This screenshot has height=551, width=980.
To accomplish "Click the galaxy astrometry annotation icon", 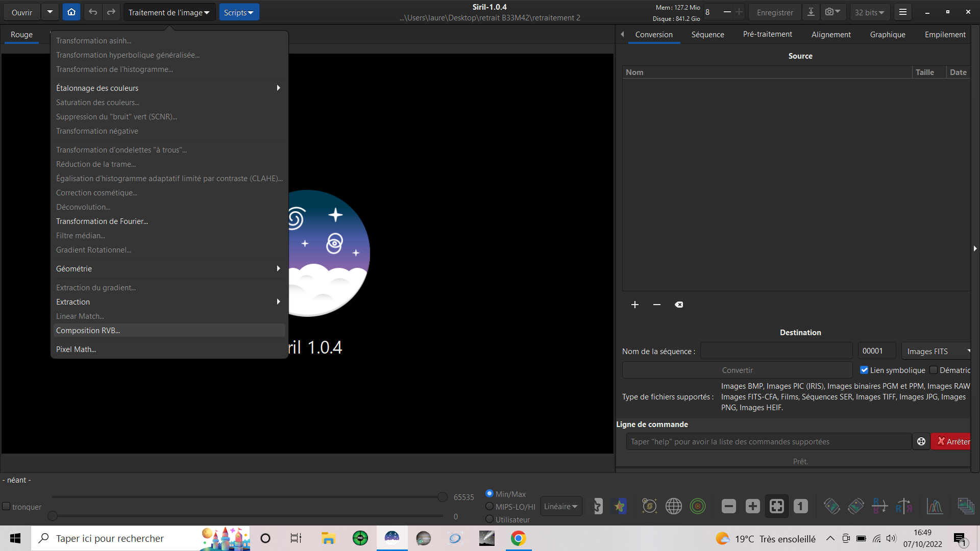I will [x=649, y=506].
